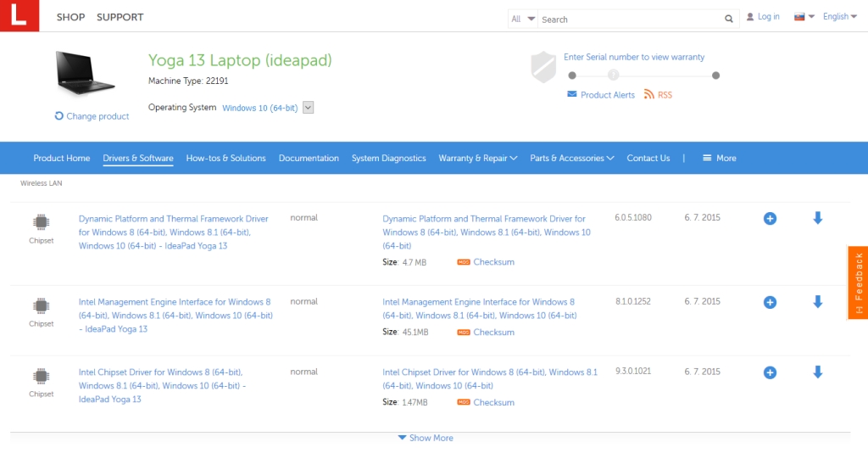
Task: Click the red Lenovo logo
Action: pos(19,16)
